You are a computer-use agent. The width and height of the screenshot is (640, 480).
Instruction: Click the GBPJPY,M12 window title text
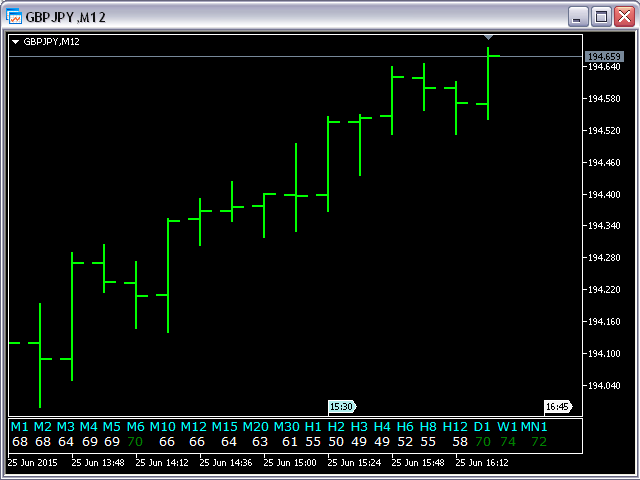[65, 17]
